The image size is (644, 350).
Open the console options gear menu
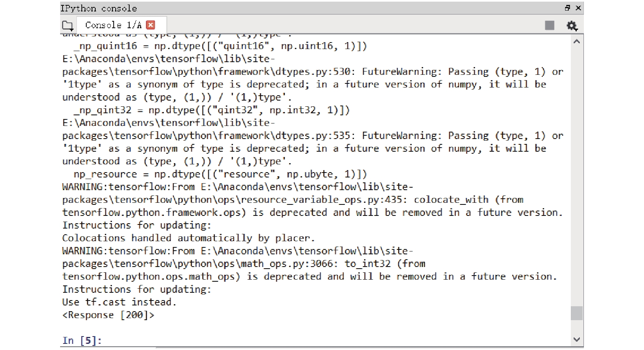tap(572, 26)
